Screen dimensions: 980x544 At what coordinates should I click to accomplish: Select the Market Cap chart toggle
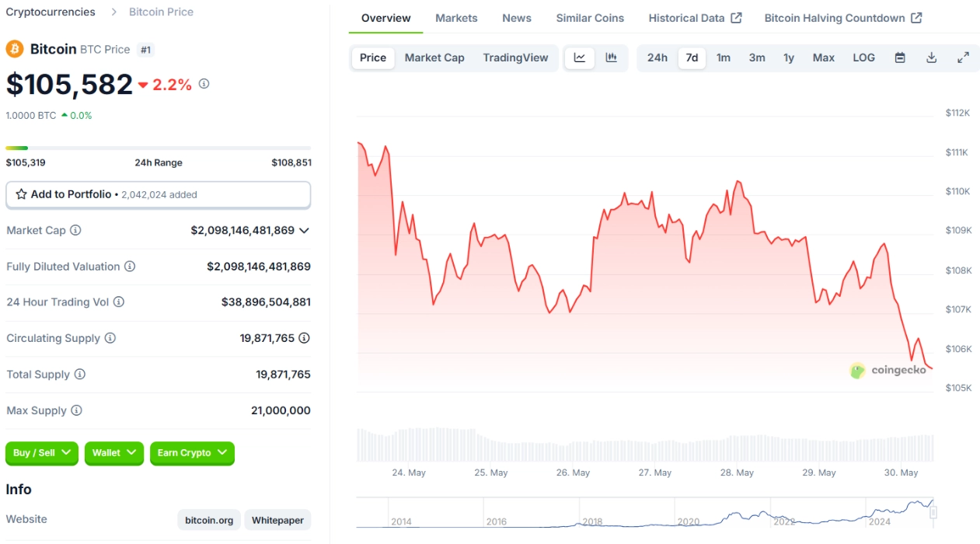[434, 58]
